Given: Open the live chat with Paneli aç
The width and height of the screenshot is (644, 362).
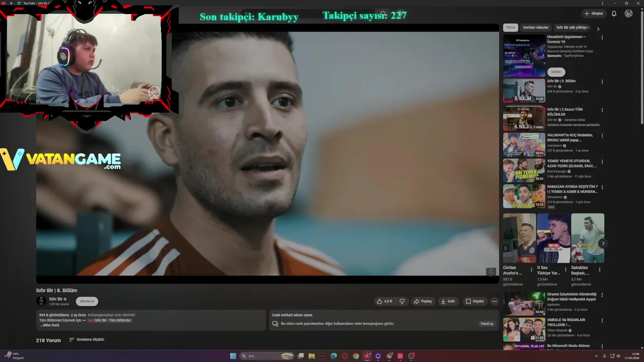Looking at the screenshot, I should (487, 324).
